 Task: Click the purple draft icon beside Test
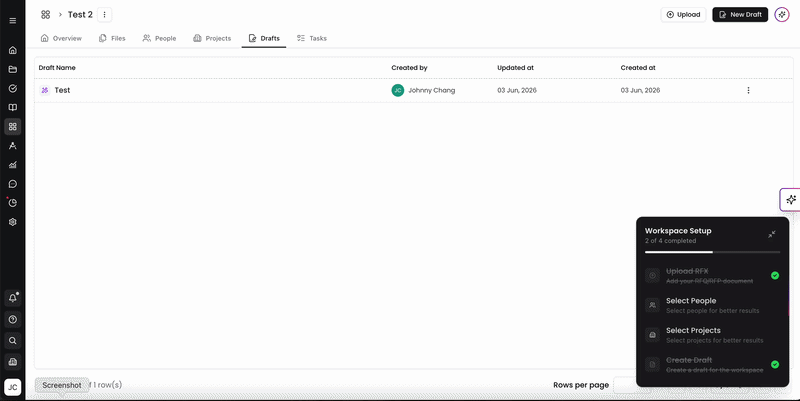pos(45,90)
